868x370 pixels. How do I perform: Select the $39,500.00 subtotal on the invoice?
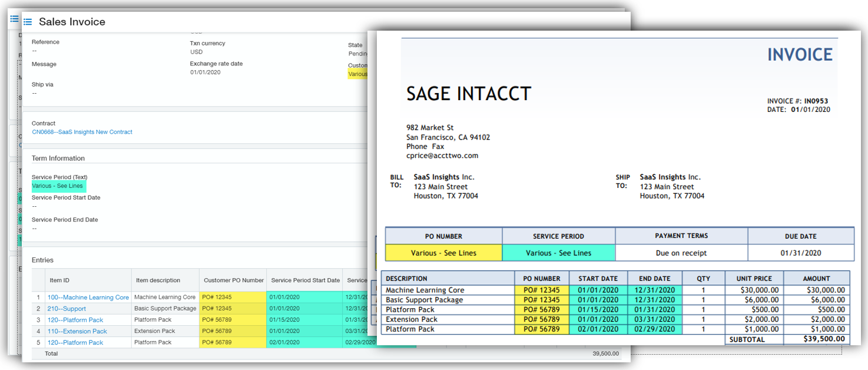point(824,339)
